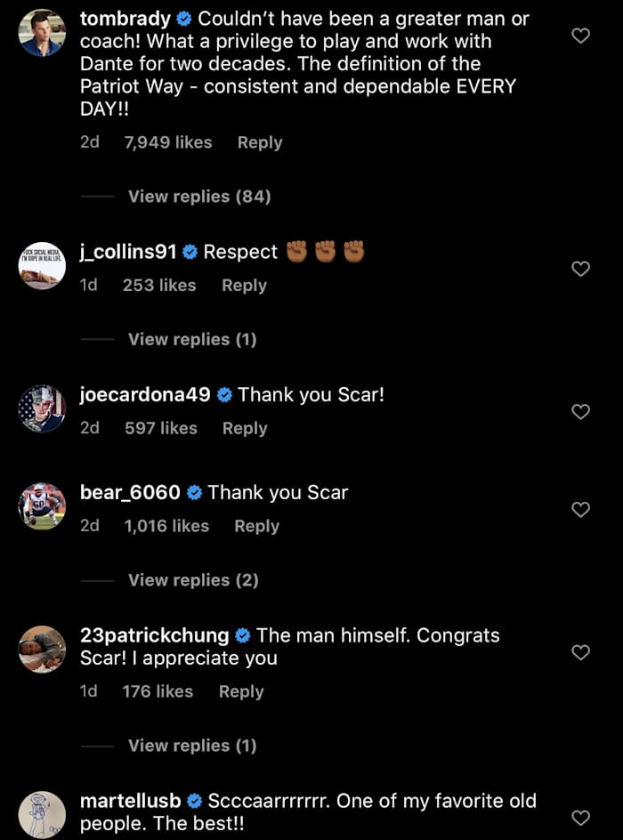This screenshot has width=623, height=840.
Task: Open the 7,949 likes list on tombrady's comment
Action: pyautogui.click(x=167, y=142)
